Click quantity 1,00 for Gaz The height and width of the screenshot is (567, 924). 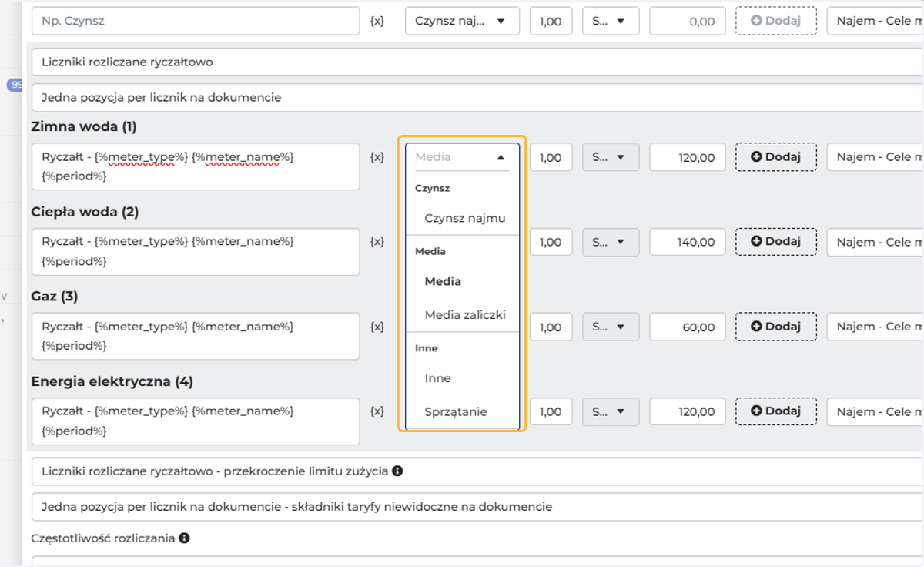coord(551,327)
